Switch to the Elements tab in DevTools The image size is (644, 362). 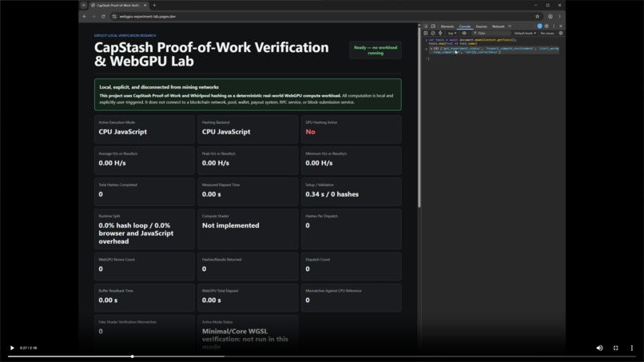coord(447,26)
